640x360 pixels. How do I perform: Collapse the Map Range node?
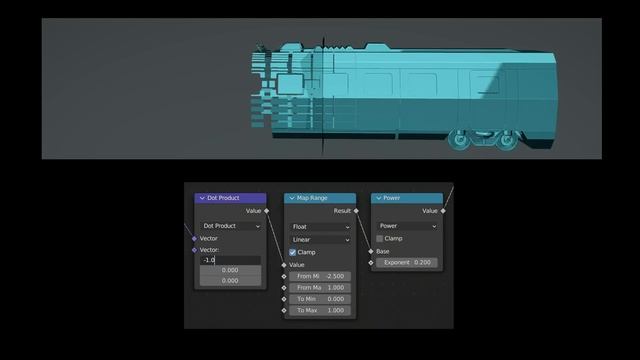(x=292, y=198)
